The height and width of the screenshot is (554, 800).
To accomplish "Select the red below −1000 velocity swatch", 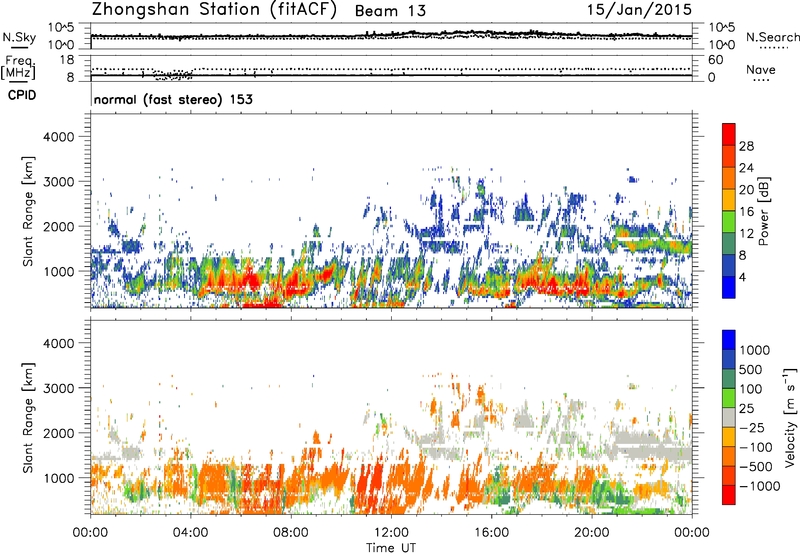I will click(729, 495).
